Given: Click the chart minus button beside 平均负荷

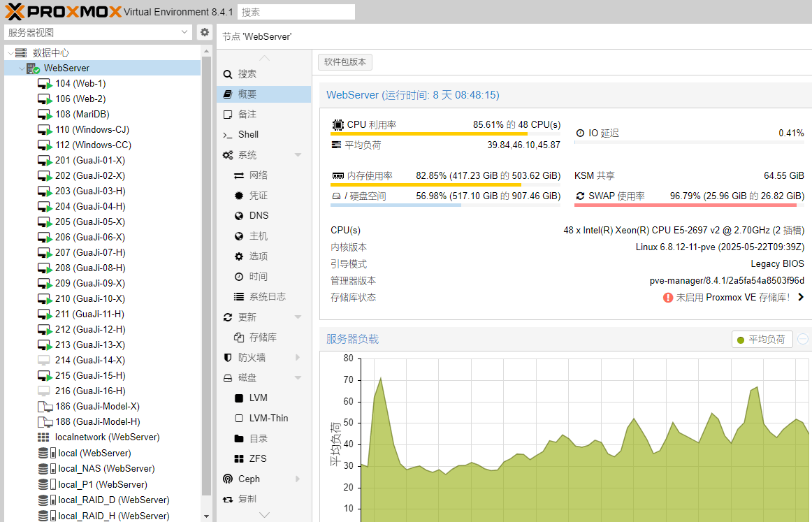Looking at the screenshot, I should click(x=803, y=339).
